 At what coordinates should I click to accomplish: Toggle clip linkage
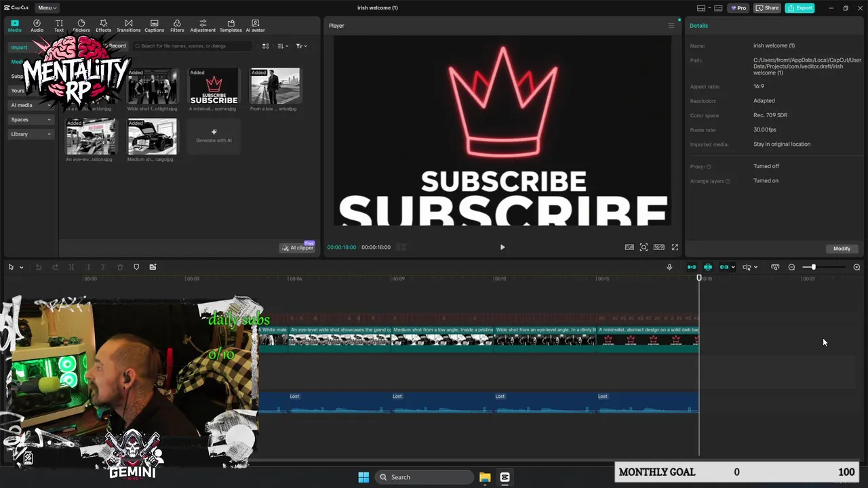[x=724, y=267]
